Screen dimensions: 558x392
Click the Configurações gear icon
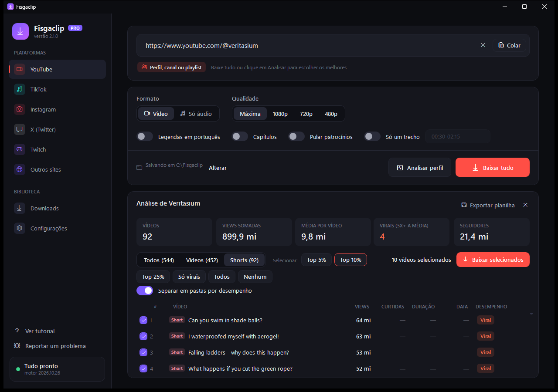[x=20, y=228]
